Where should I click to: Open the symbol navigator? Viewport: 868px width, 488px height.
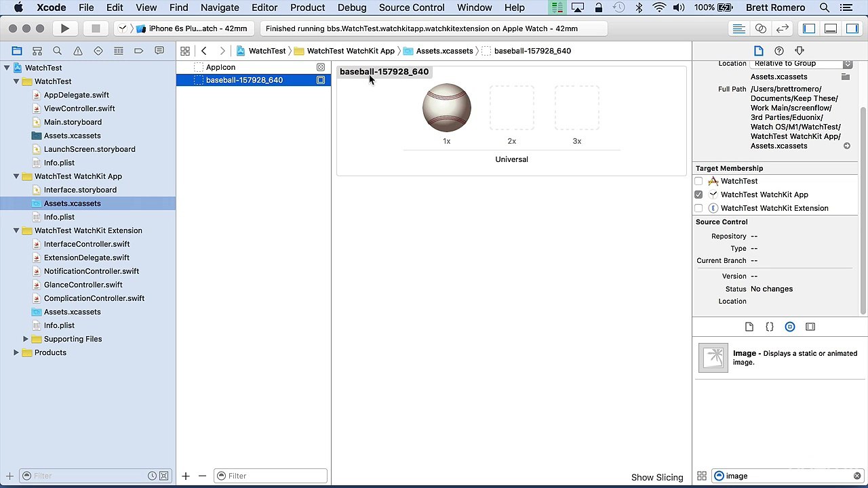point(37,51)
